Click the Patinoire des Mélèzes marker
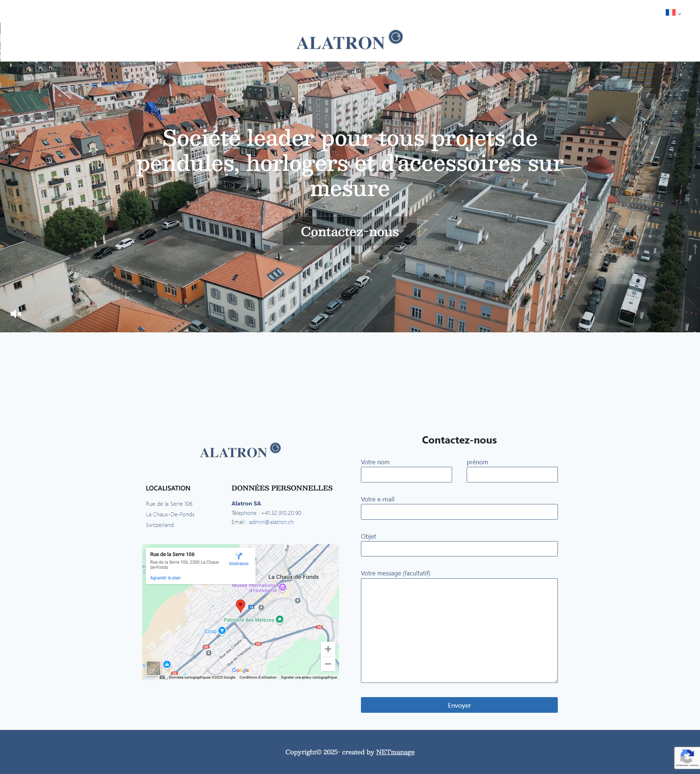700x774 pixels. point(280,619)
